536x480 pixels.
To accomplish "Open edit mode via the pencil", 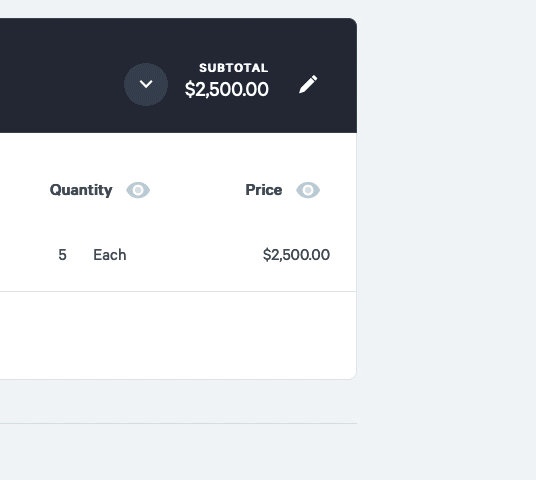I will [308, 84].
